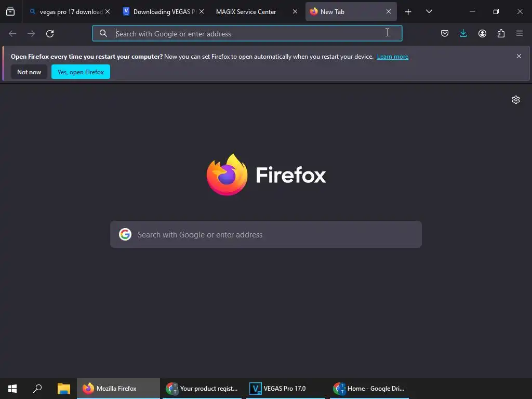Switch to Your product regist... Chrome window
This screenshot has width=532, height=399.
202,389
